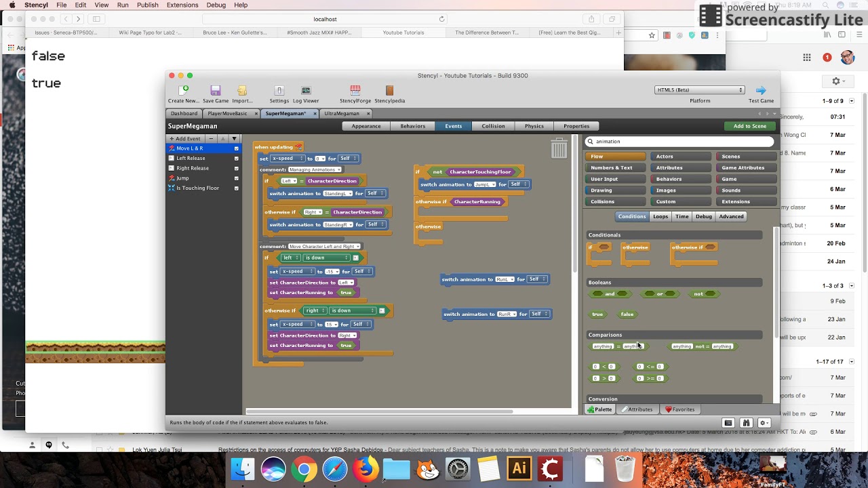This screenshot has width=868, height=488.
Task: Open Google Chrome from the Dock
Action: coord(304,469)
